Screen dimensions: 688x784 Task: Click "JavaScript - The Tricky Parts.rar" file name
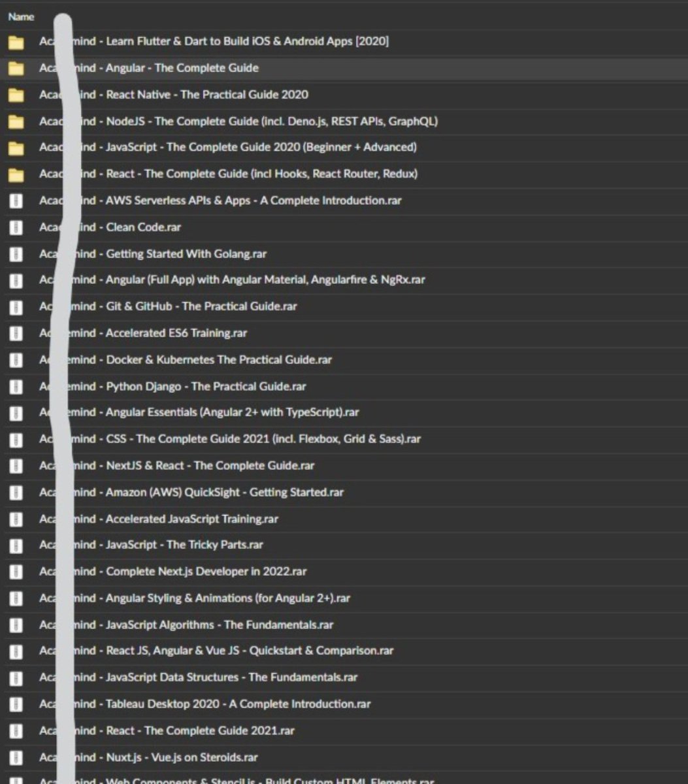coord(185,545)
